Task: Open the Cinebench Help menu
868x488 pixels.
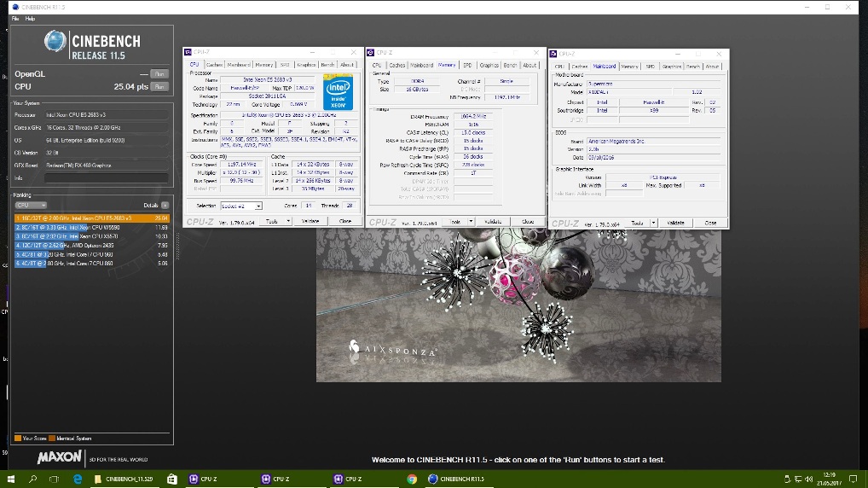Action: pyautogui.click(x=30, y=19)
